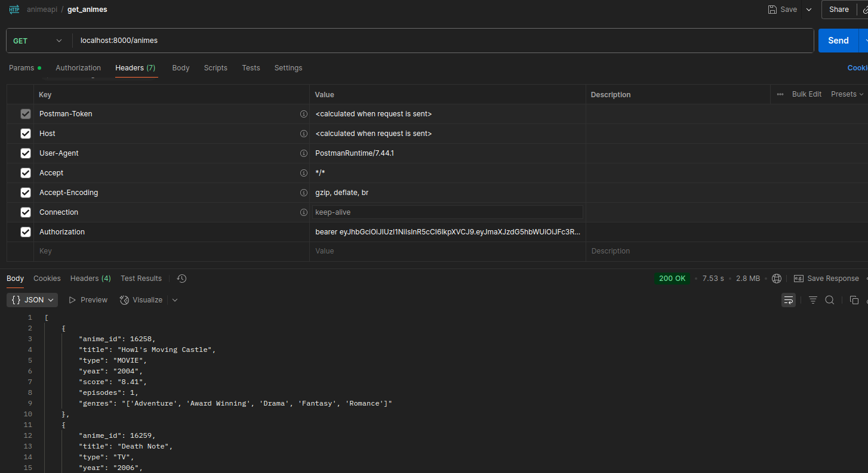This screenshot has height=473, width=868.
Task: Click the filter response icon
Action: coord(813,300)
